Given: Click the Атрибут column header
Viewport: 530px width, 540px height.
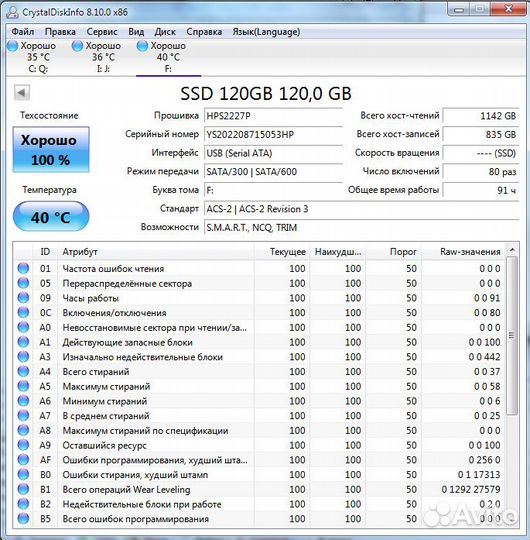Looking at the screenshot, I should [156, 252].
